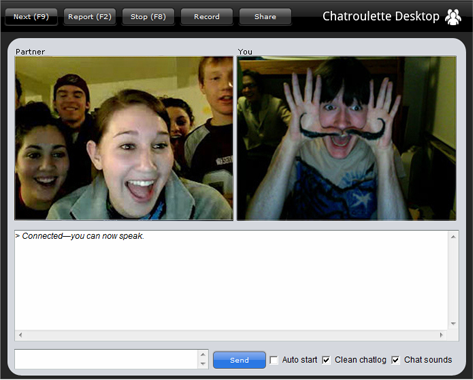Image resolution: width=473 pixels, height=380 pixels.
Task: Click chat log scroll down arrow
Action: pyautogui.click(x=453, y=323)
